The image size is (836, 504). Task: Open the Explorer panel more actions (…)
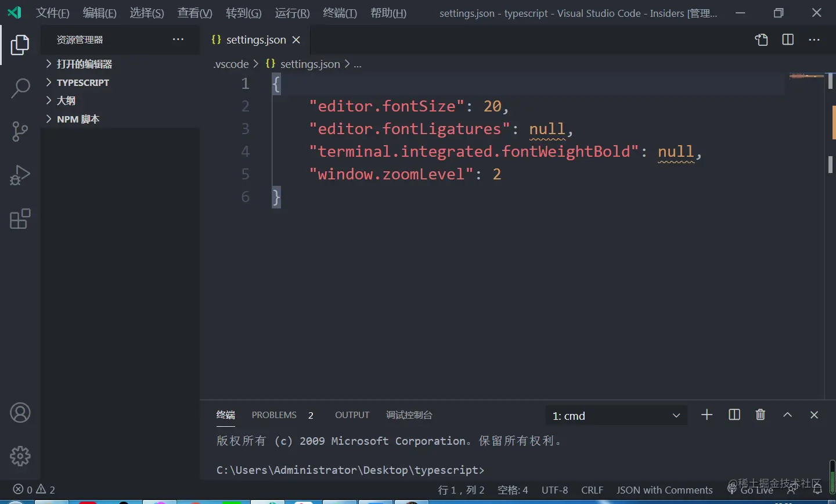[x=178, y=39]
